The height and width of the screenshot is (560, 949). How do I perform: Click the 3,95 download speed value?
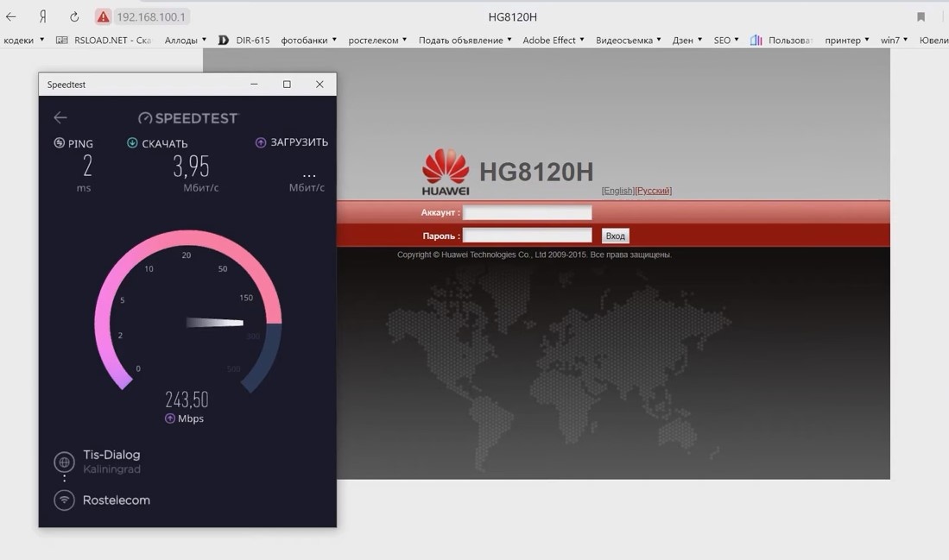pyautogui.click(x=191, y=167)
